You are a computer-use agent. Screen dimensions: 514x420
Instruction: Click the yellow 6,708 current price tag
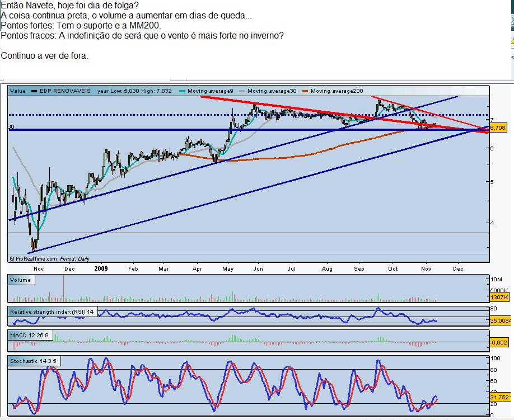pos(498,128)
